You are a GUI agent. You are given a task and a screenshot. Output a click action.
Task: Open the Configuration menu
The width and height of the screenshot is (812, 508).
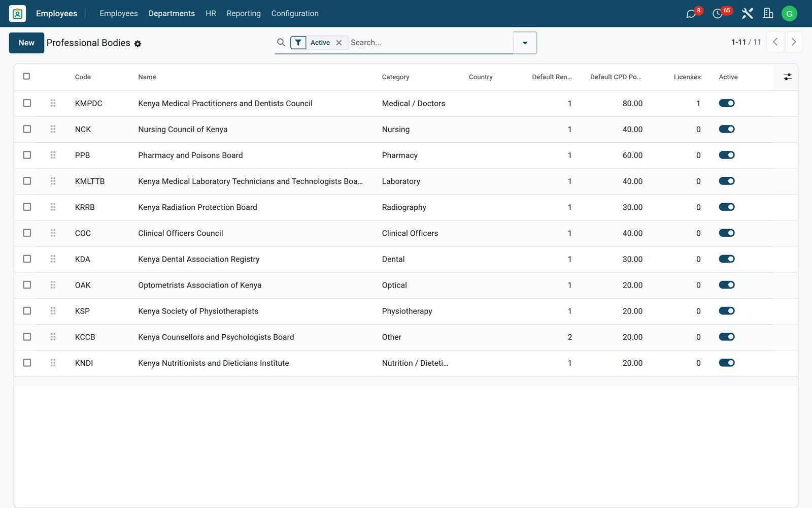point(295,14)
